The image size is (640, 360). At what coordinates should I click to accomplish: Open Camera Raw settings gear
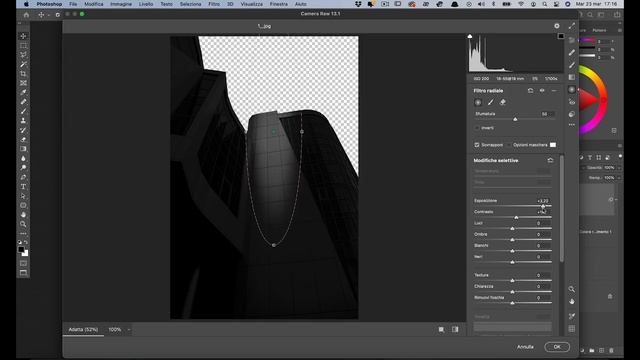(557, 26)
